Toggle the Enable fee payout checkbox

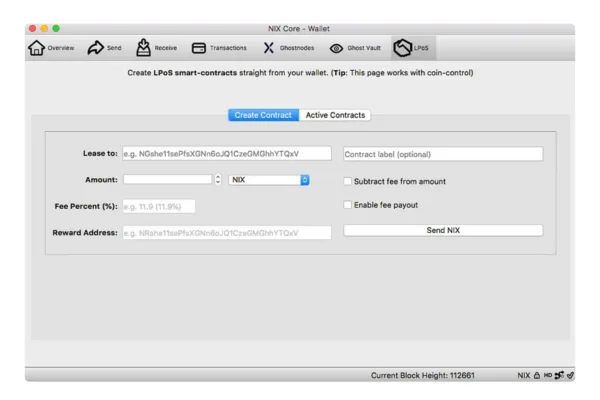pos(348,205)
